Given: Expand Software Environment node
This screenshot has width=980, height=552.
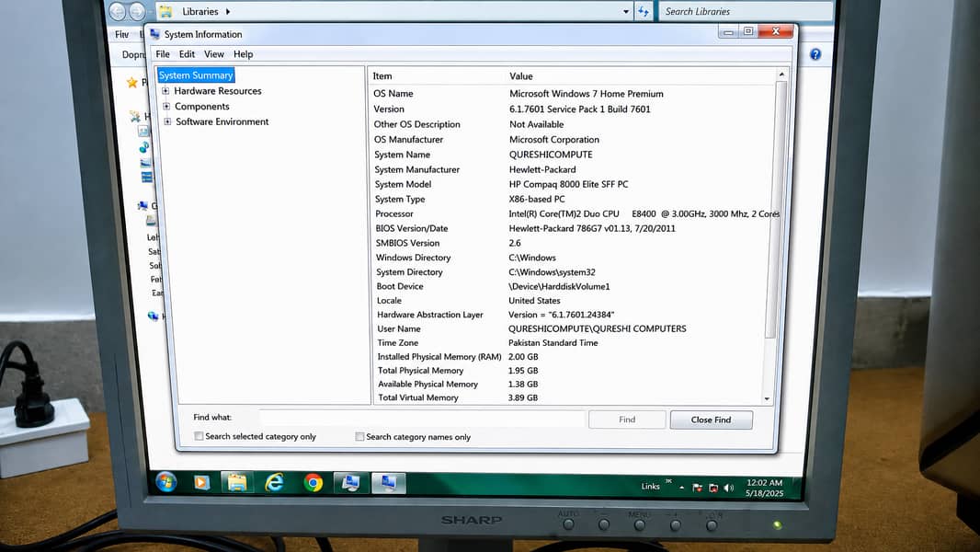Looking at the screenshot, I should [x=167, y=122].
